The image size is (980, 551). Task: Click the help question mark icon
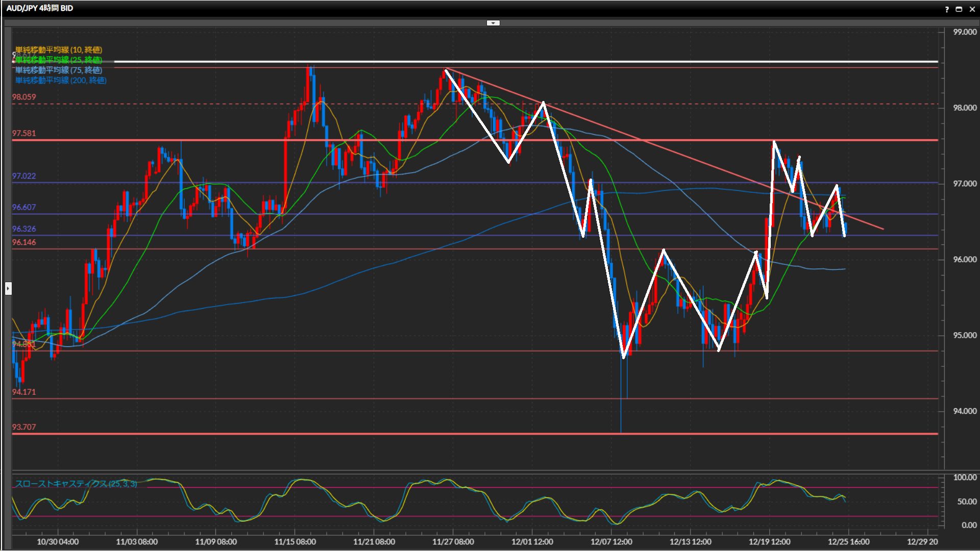point(947,9)
